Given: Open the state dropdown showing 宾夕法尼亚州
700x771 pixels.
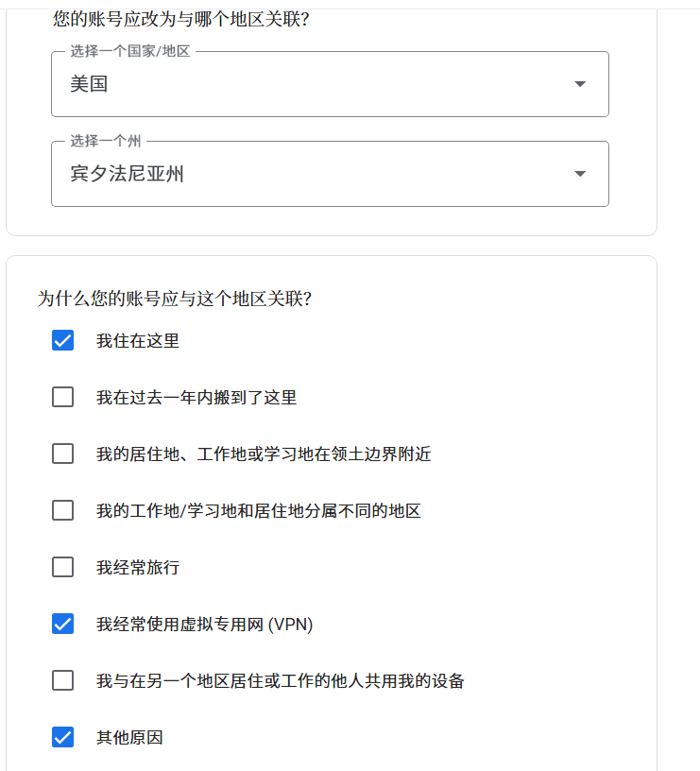Looking at the screenshot, I should point(330,174).
